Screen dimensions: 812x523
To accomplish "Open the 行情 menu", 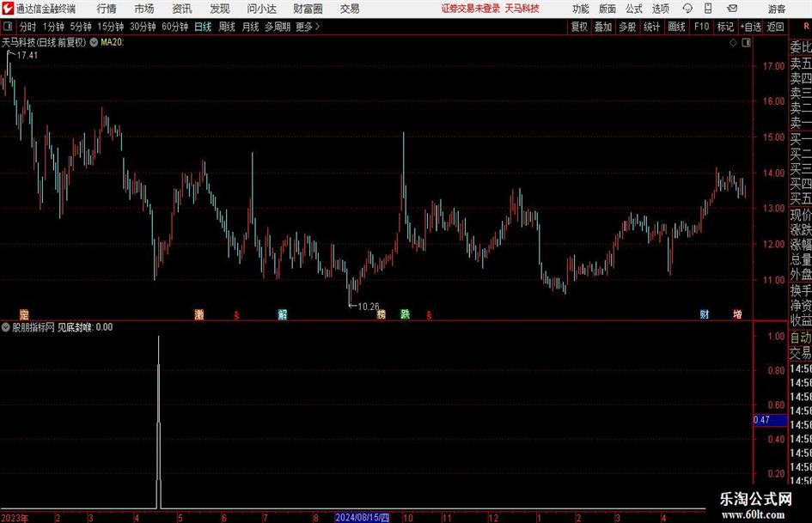I will point(107,9).
